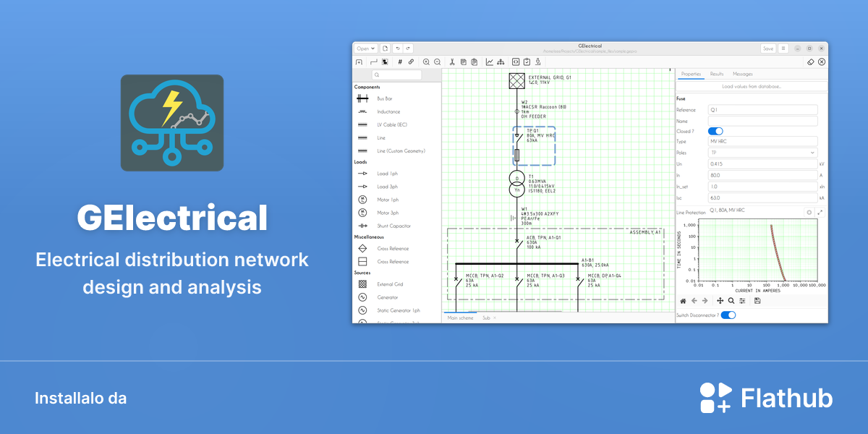Click the plot home icon

click(683, 300)
